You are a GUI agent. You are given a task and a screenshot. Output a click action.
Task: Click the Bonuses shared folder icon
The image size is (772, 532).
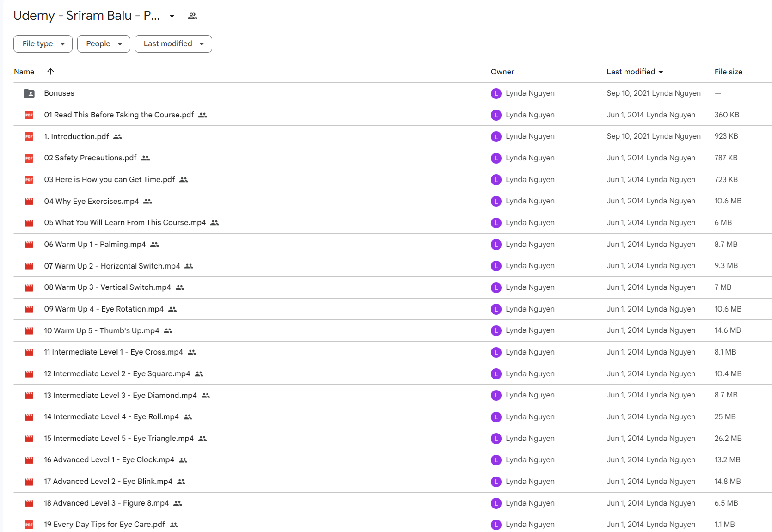[29, 93]
